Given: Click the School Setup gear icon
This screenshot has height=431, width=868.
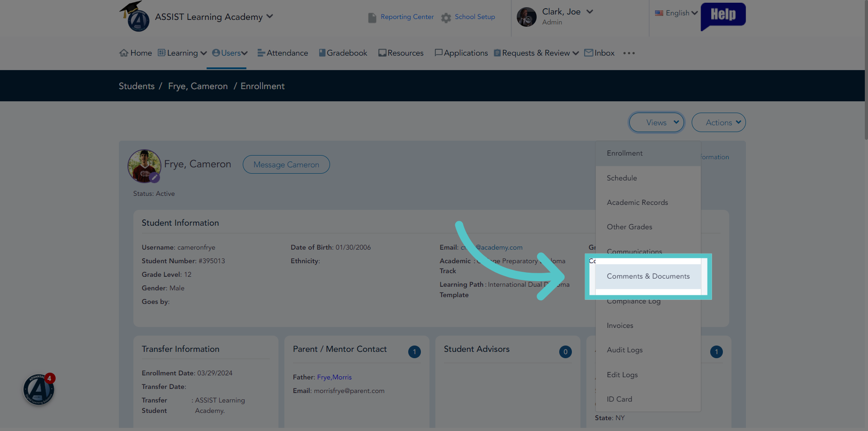Looking at the screenshot, I should pyautogui.click(x=446, y=18).
